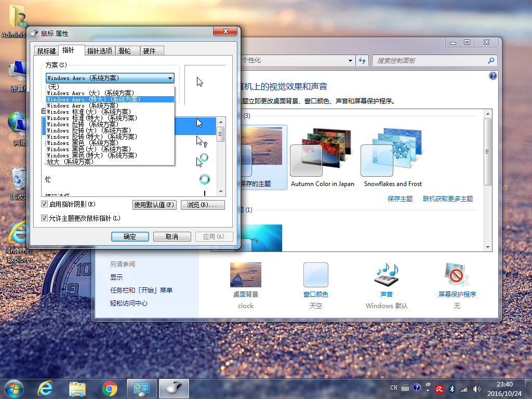Click the search control panel input field

[430, 60]
